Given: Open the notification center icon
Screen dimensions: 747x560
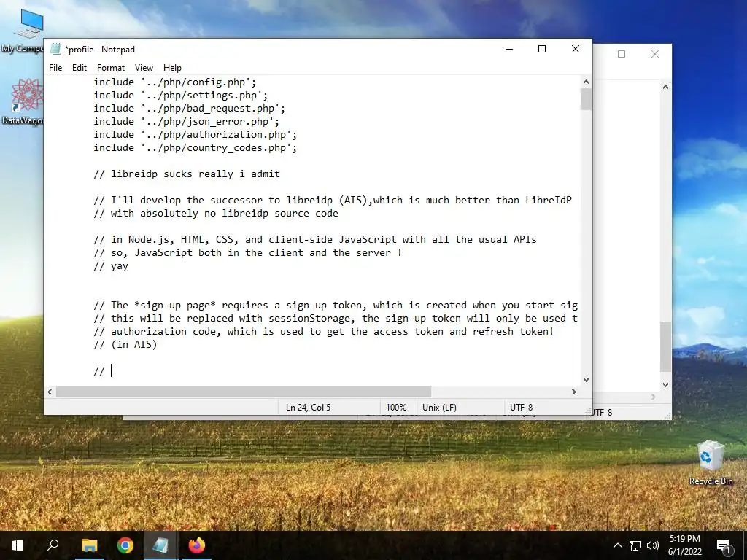Looking at the screenshot, I should tap(724, 545).
